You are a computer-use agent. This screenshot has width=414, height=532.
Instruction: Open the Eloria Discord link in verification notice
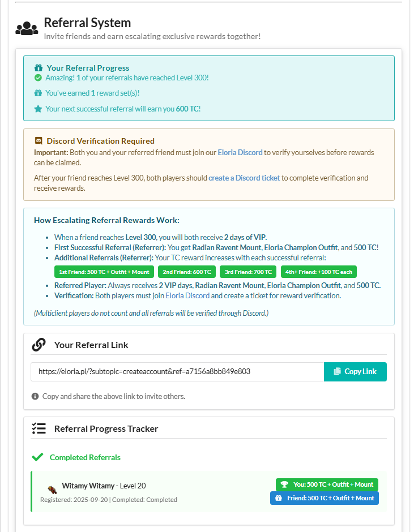240,153
